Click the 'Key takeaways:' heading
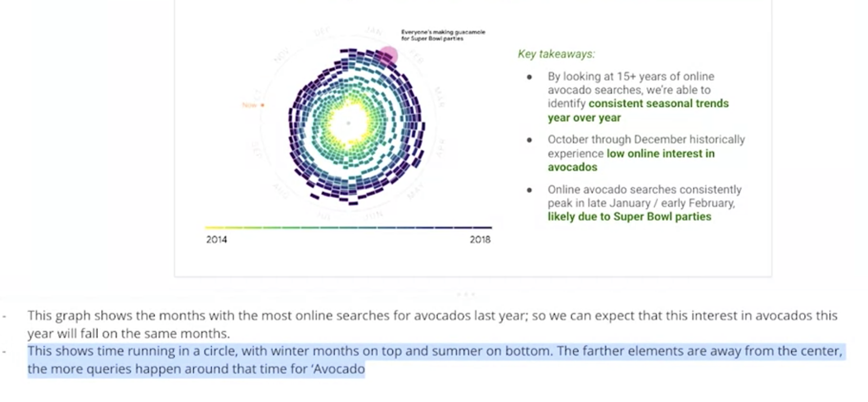Screen dimensions: 868x402 [x=556, y=54]
